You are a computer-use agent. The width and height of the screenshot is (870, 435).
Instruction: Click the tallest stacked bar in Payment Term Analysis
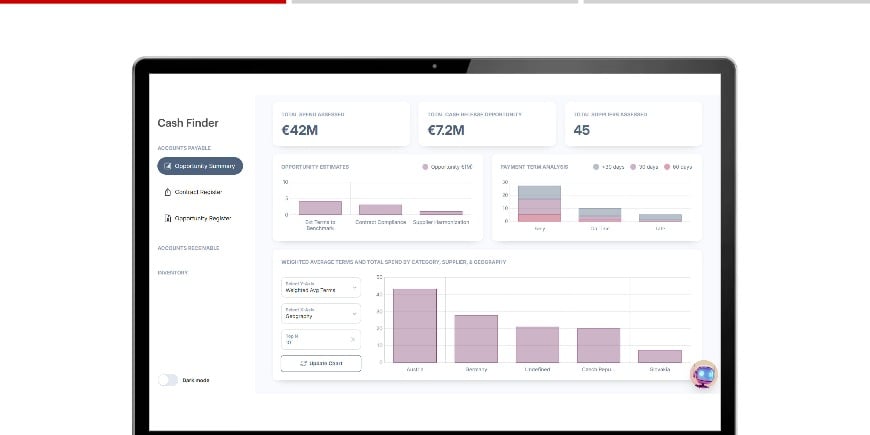pyautogui.click(x=539, y=204)
